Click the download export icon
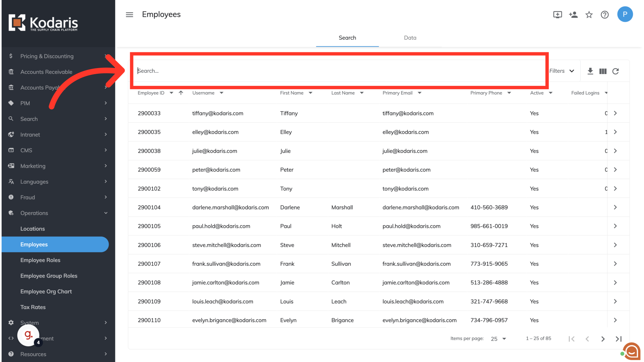Screen dimensions: 644x362 (x=590, y=71)
